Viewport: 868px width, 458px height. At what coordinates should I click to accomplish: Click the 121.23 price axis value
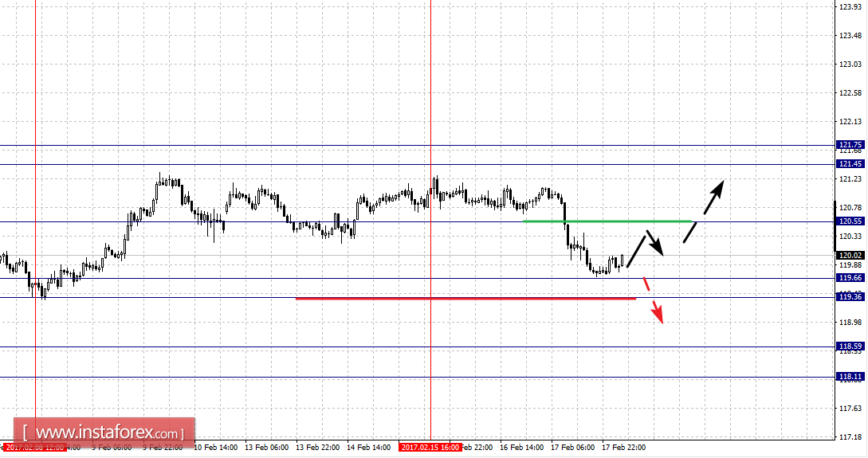coord(850,178)
